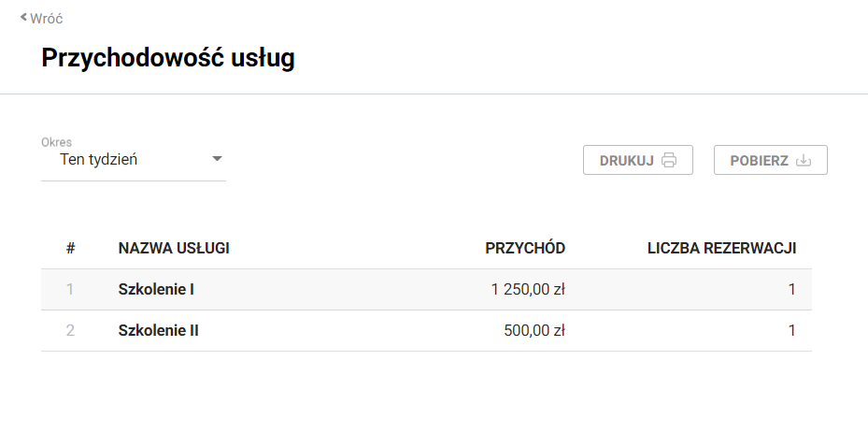Click the download icon in POBIERZ button
Screen dimensions: 868x433
point(804,160)
